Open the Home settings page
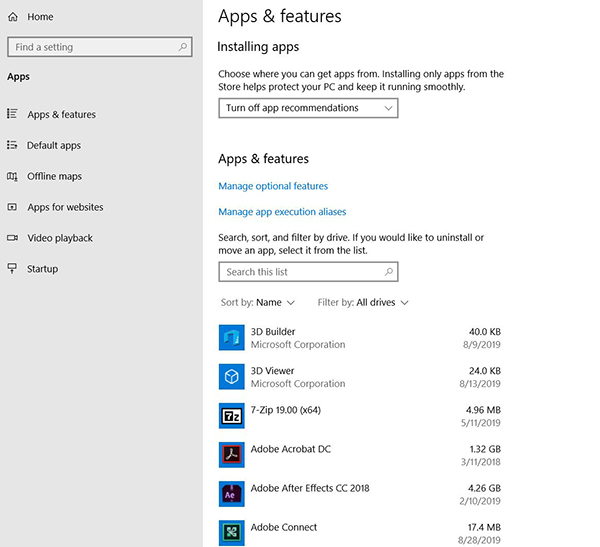The image size is (600, 547). [40, 17]
